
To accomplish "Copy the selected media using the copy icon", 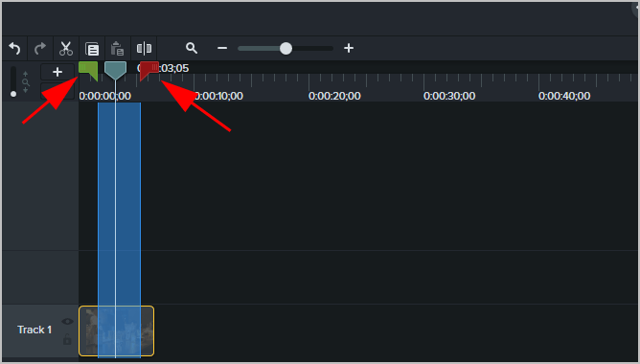I will pyautogui.click(x=92, y=49).
